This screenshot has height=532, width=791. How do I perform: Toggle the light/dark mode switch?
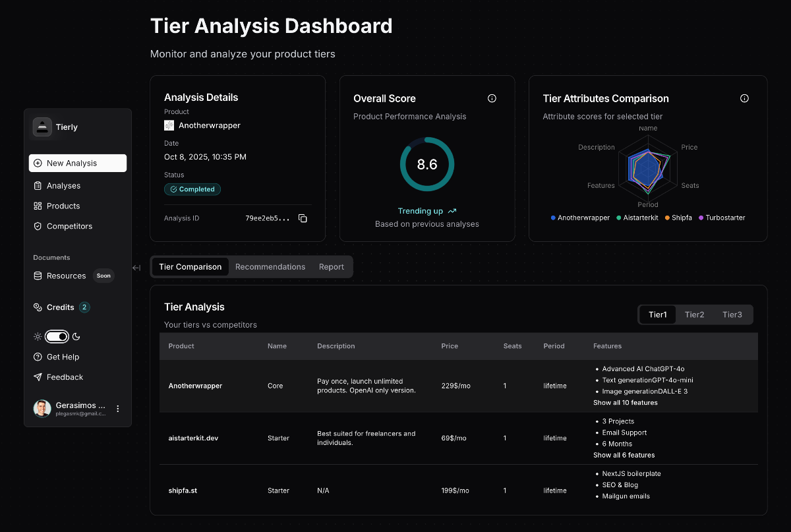tap(57, 336)
